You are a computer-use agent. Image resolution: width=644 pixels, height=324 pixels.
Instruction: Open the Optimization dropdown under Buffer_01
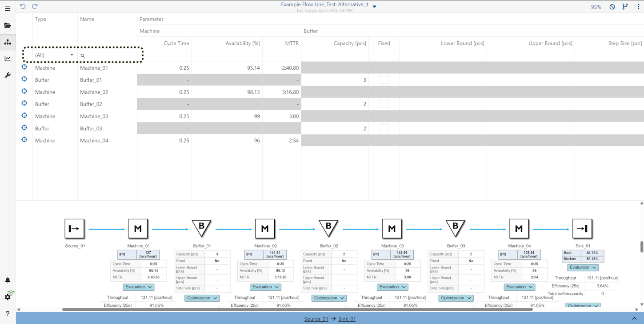point(202,298)
